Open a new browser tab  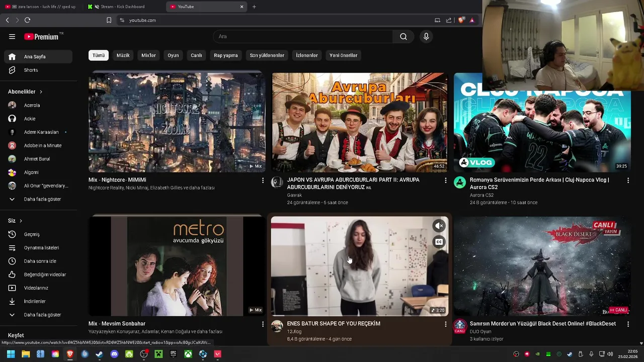254,7
